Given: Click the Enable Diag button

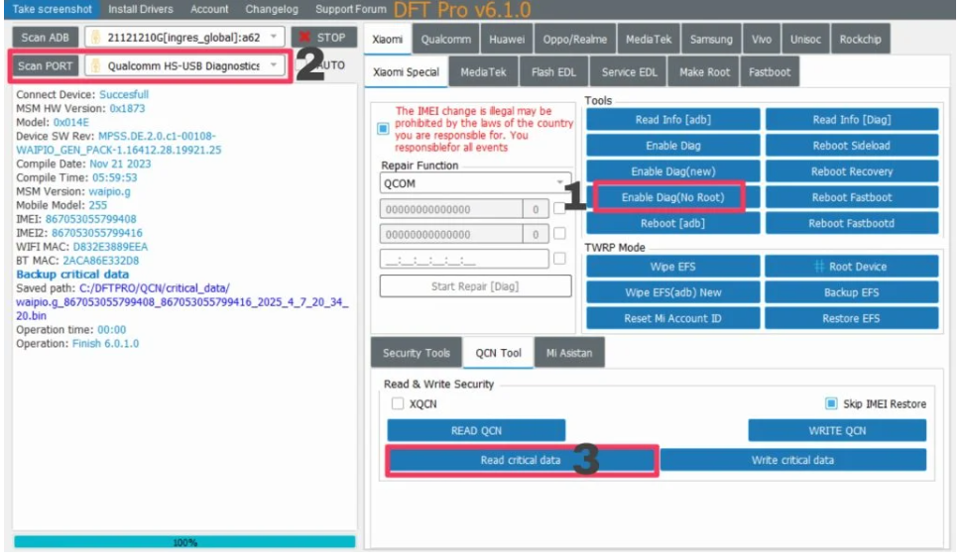Looking at the screenshot, I should pos(673,146).
